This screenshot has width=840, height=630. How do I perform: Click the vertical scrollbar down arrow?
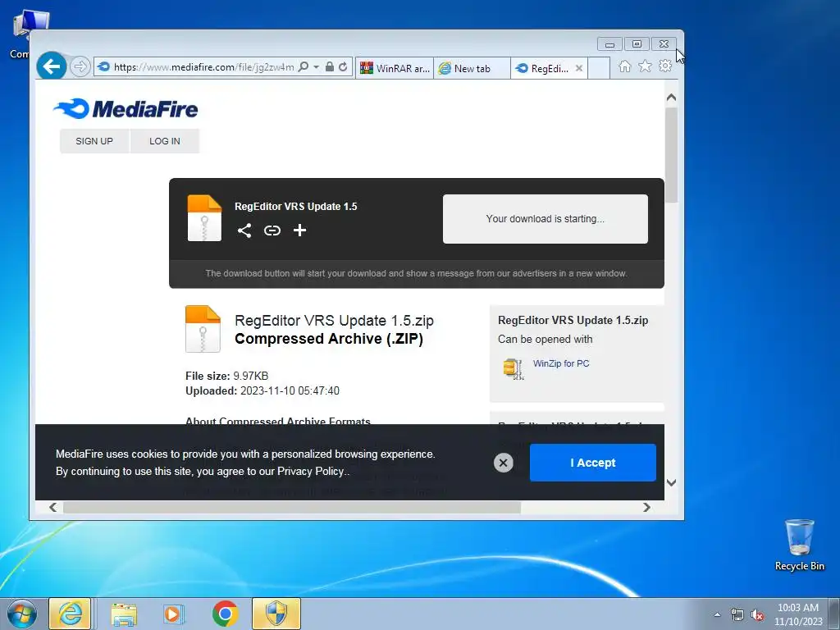[671, 482]
